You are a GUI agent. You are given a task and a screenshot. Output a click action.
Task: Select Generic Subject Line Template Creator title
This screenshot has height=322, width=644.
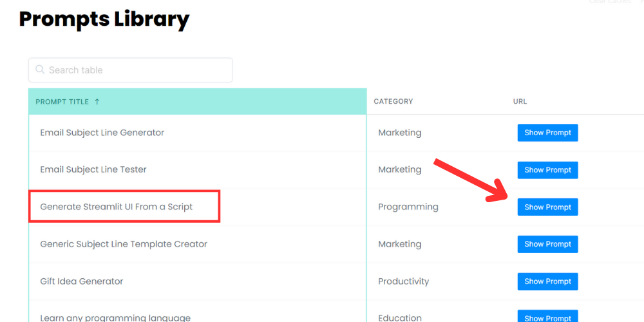click(x=124, y=244)
